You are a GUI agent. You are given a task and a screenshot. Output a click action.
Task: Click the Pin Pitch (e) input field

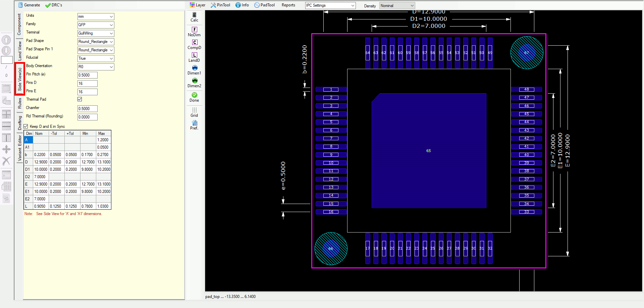(88, 75)
